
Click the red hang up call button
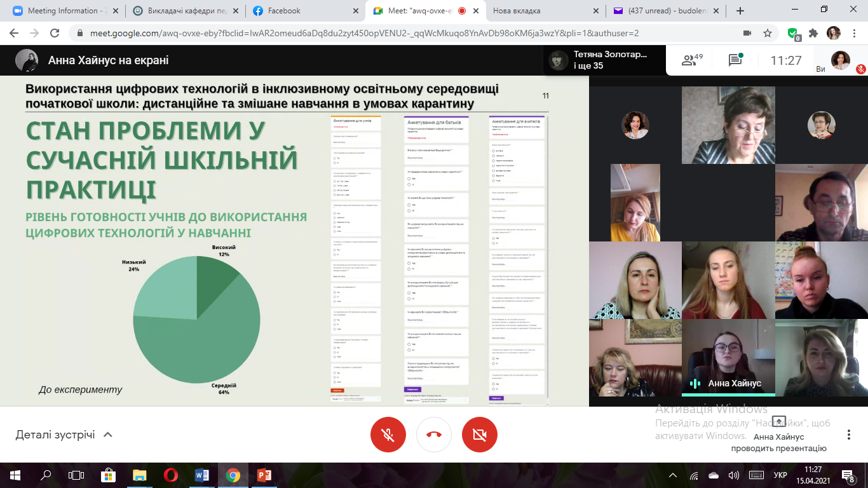tap(434, 435)
